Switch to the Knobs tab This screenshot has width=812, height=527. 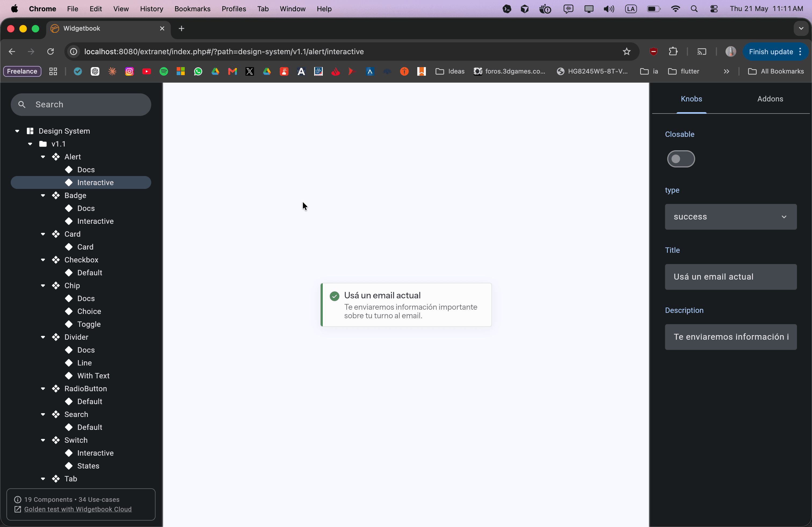[x=691, y=99]
